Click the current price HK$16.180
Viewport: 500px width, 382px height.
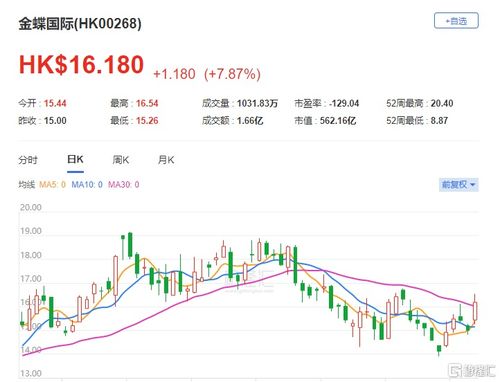coord(81,65)
